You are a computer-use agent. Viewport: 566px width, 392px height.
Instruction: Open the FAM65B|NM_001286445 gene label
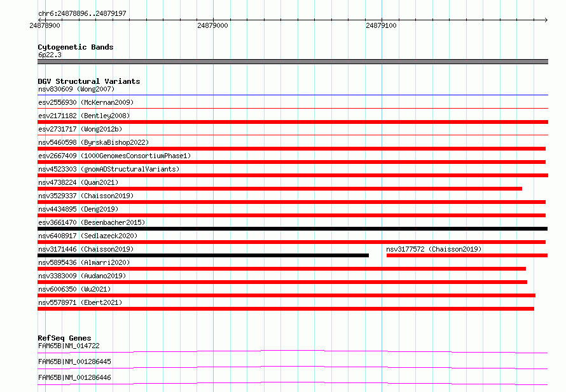[74, 362]
